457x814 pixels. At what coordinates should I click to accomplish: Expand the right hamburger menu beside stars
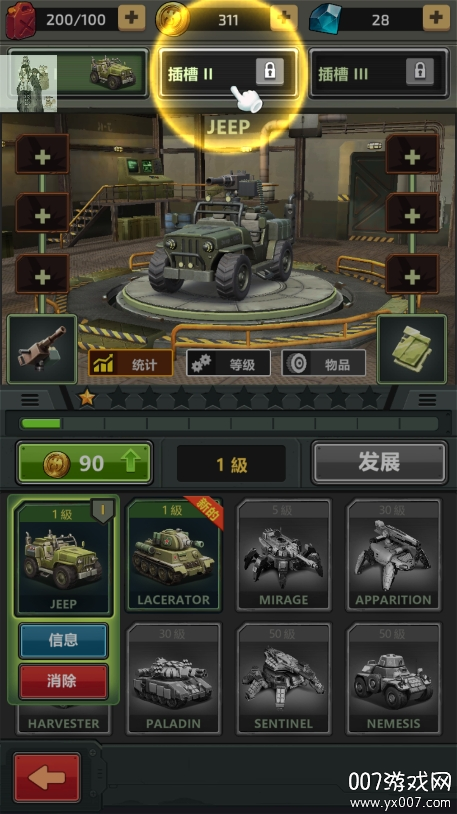tap(427, 399)
